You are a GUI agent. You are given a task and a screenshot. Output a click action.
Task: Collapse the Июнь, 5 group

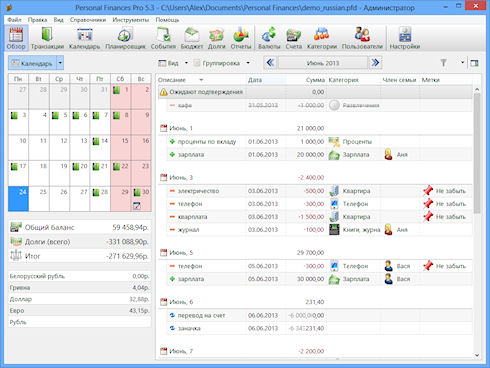pos(163,253)
